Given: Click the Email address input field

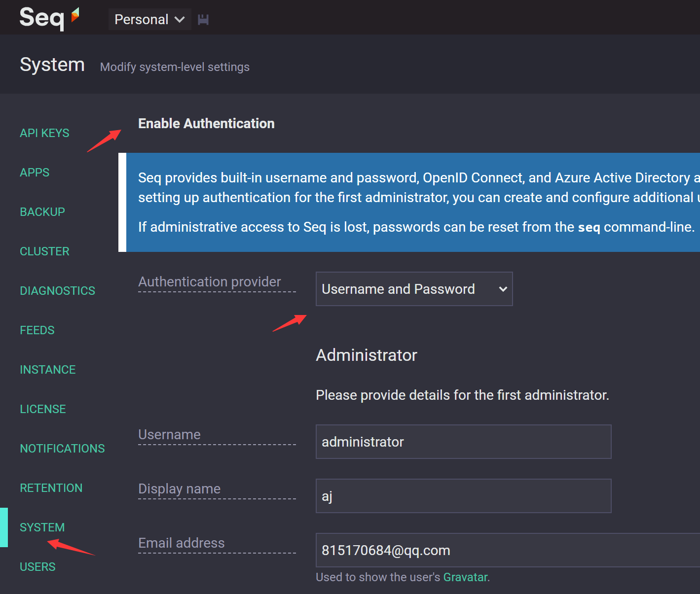Looking at the screenshot, I should coord(508,550).
